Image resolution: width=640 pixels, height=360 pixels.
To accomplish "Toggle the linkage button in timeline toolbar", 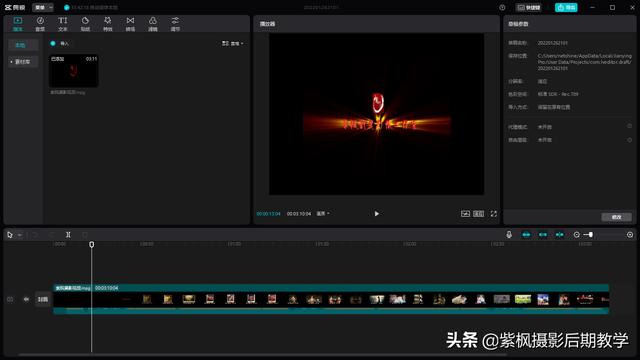I will pyautogui.click(x=560, y=235).
